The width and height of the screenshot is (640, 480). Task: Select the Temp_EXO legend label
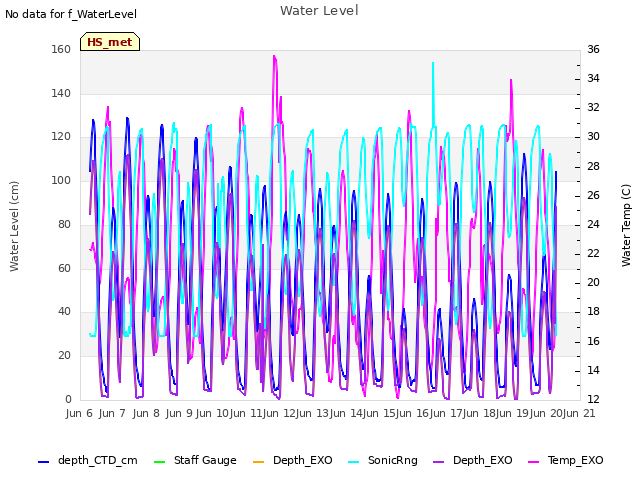click(x=576, y=460)
